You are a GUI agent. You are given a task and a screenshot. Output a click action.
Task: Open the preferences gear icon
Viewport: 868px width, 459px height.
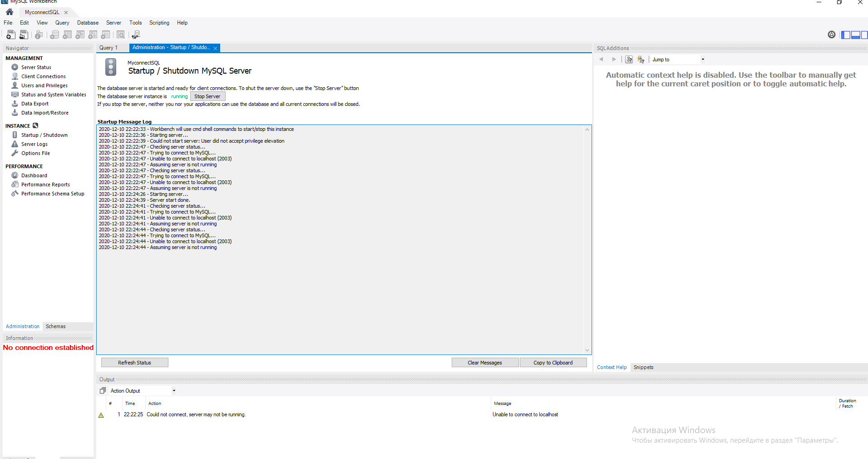pyautogui.click(x=831, y=35)
